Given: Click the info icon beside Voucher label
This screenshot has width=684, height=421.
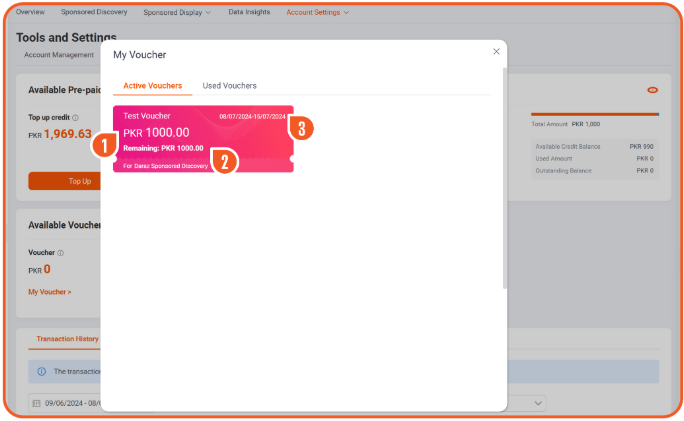Looking at the screenshot, I should coord(60,253).
